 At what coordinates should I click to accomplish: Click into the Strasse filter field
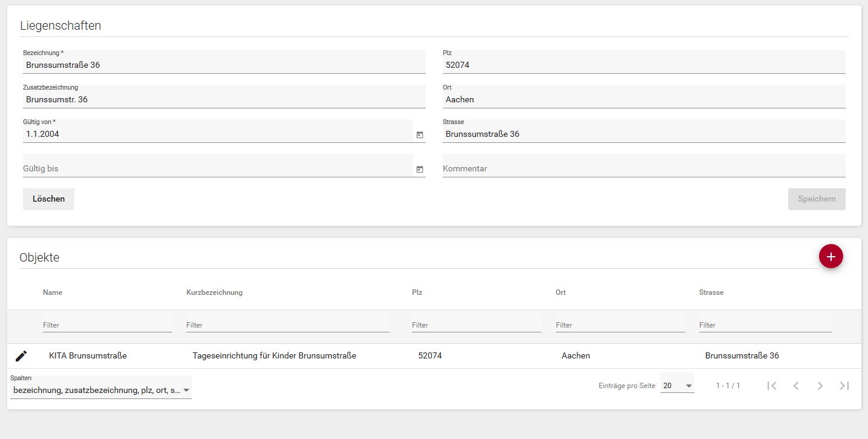click(765, 325)
